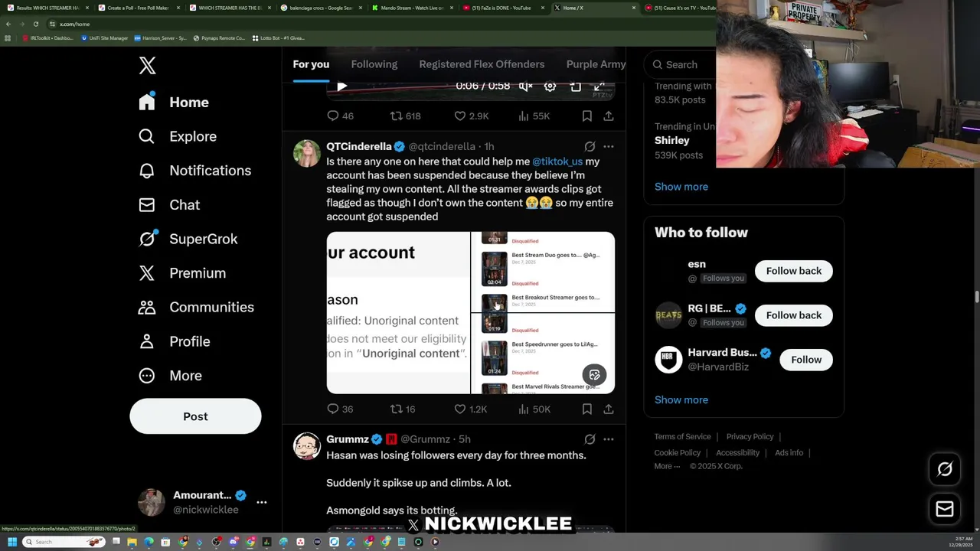Repost the post with 618 reposts
This screenshot has height=551, width=980.
[x=405, y=116]
